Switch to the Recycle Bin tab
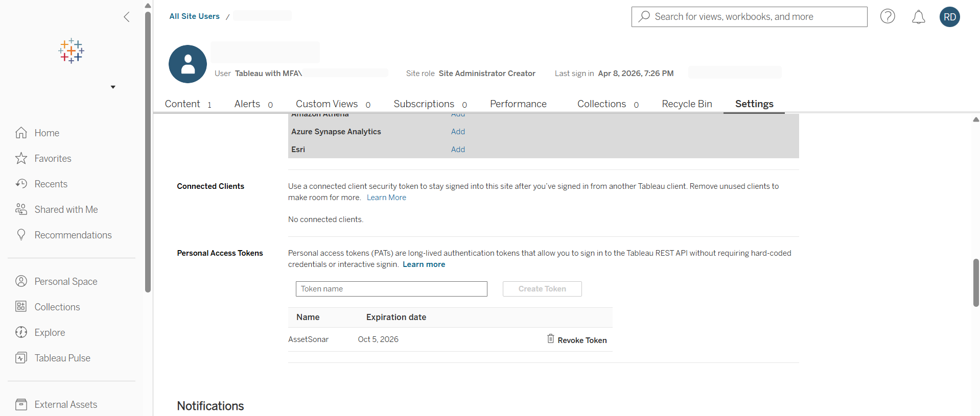 point(687,104)
